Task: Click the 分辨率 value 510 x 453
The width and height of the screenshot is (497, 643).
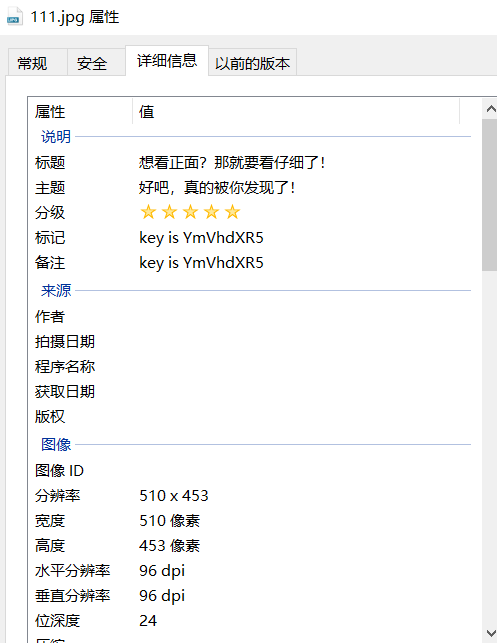Action: (x=174, y=496)
